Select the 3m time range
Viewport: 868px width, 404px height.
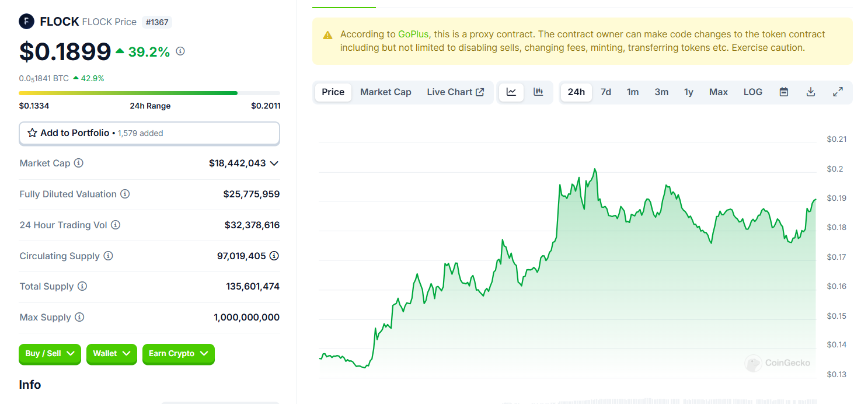[661, 92]
